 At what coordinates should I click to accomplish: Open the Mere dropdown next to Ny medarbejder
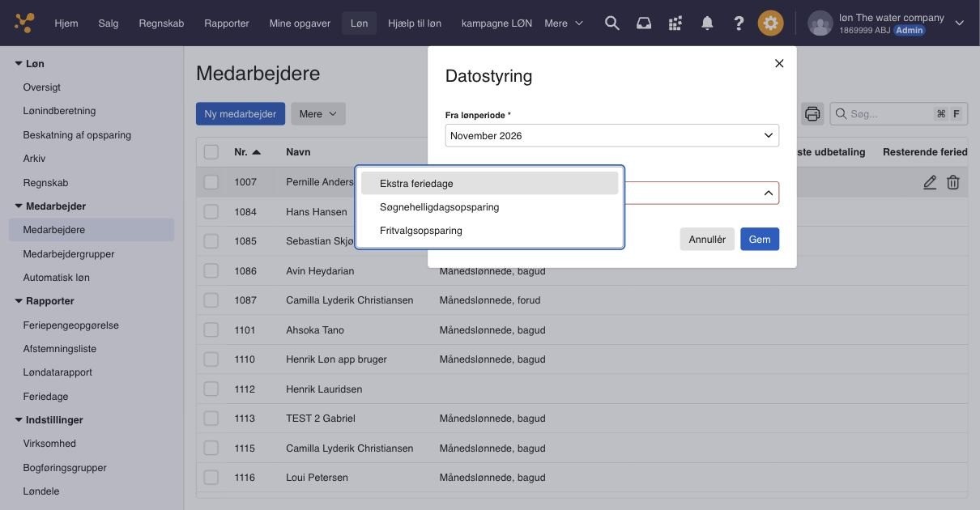click(x=318, y=114)
